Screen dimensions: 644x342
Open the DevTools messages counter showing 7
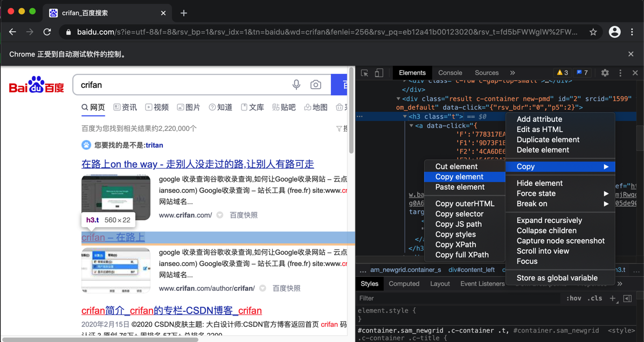coord(582,73)
